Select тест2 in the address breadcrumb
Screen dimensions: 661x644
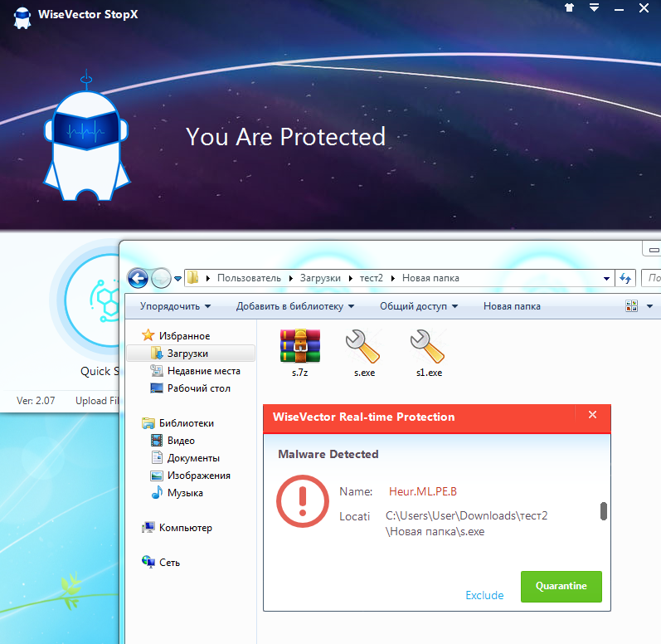[371, 278]
